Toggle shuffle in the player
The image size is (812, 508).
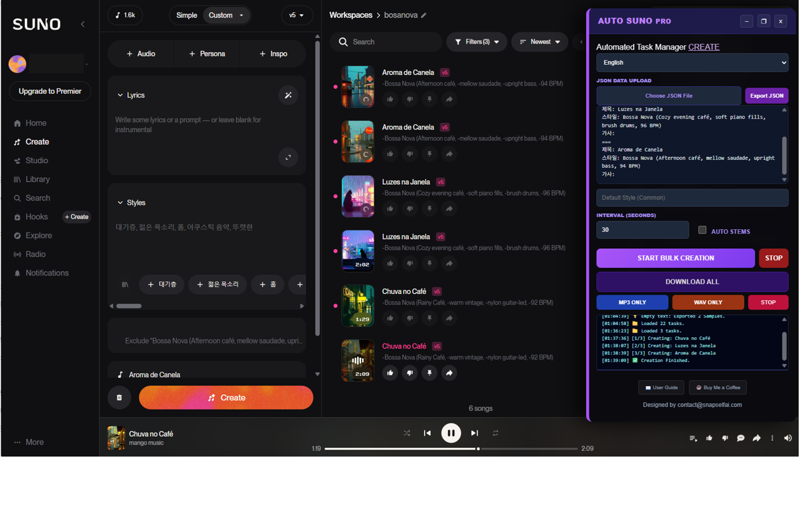pyautogui.click(x=407, y=433)
